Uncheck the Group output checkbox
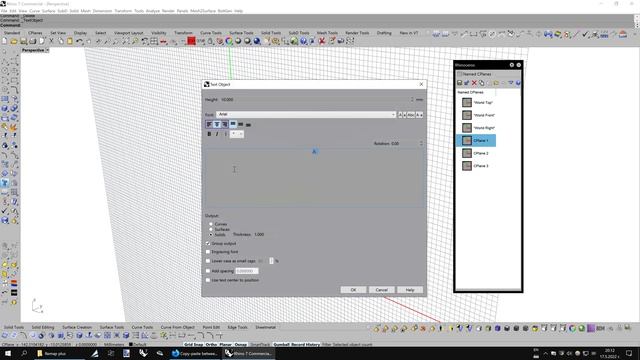The width and height of the screenshot is (640, 360). tap(208, 243)
